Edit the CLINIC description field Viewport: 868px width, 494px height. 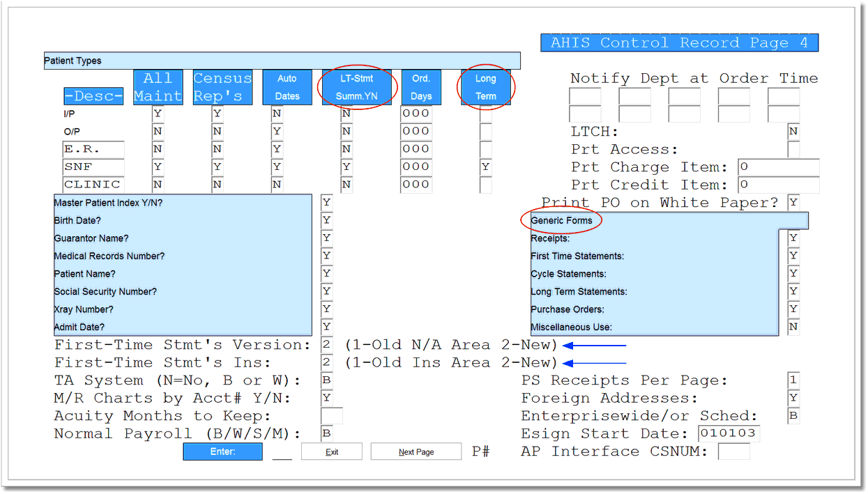(93, 185)
